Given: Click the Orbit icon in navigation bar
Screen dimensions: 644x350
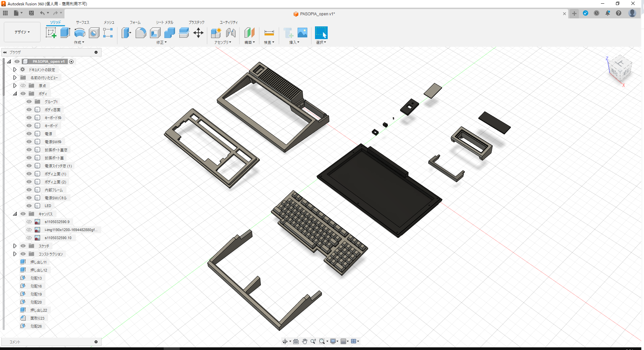Looking at the screenshot, I should coord(286,341).
